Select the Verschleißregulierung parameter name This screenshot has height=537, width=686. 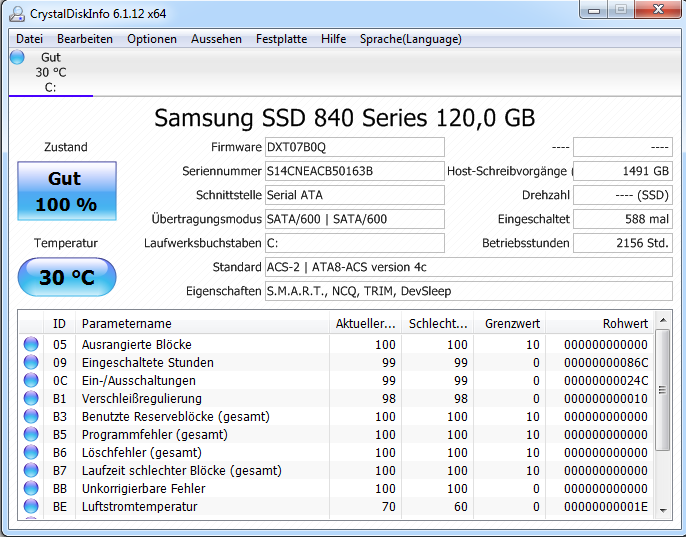tap(142, 398)
